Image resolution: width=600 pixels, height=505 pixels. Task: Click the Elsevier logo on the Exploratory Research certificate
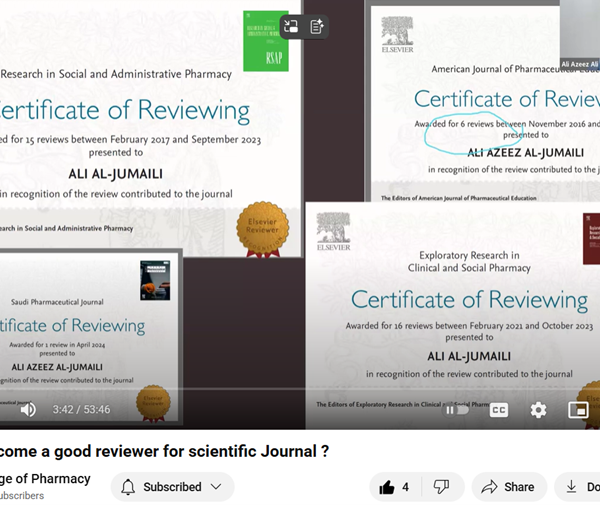333,232
